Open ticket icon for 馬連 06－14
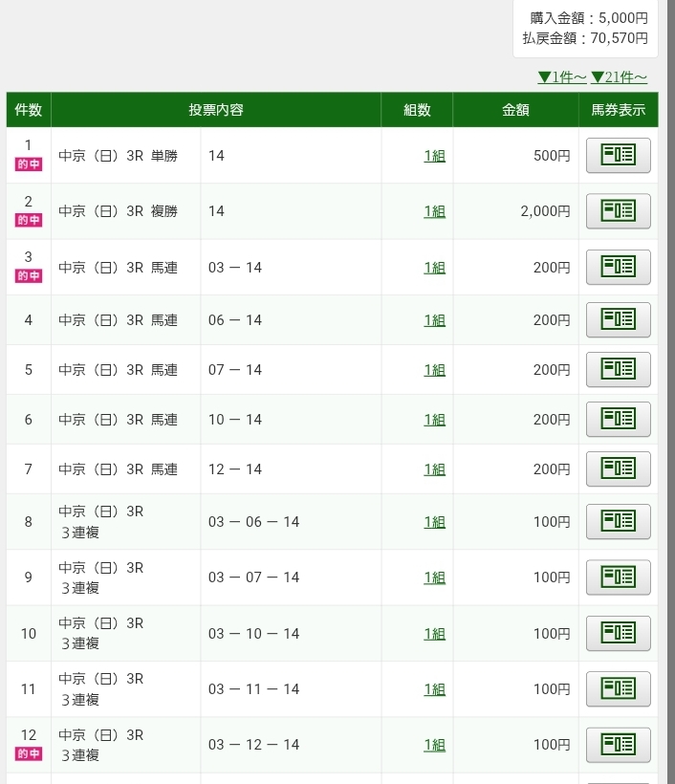Viewport: 675px width, 784px height. coord(618,320)
